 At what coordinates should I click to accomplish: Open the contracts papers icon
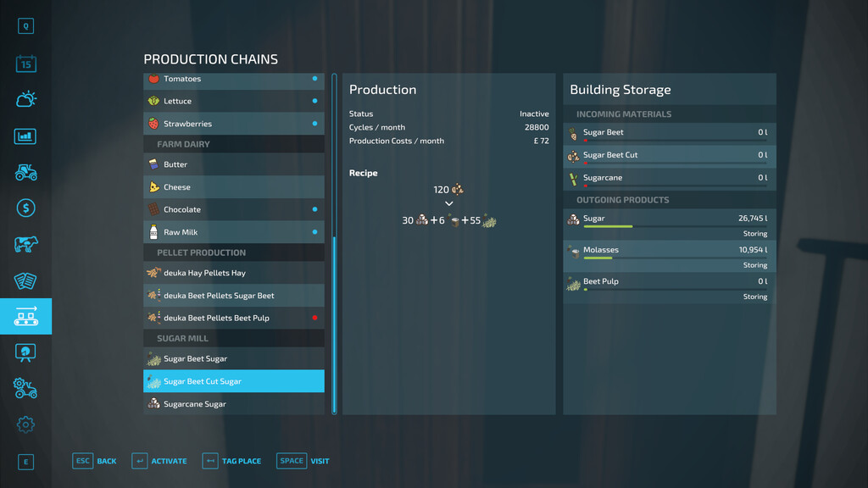[25, 280]
